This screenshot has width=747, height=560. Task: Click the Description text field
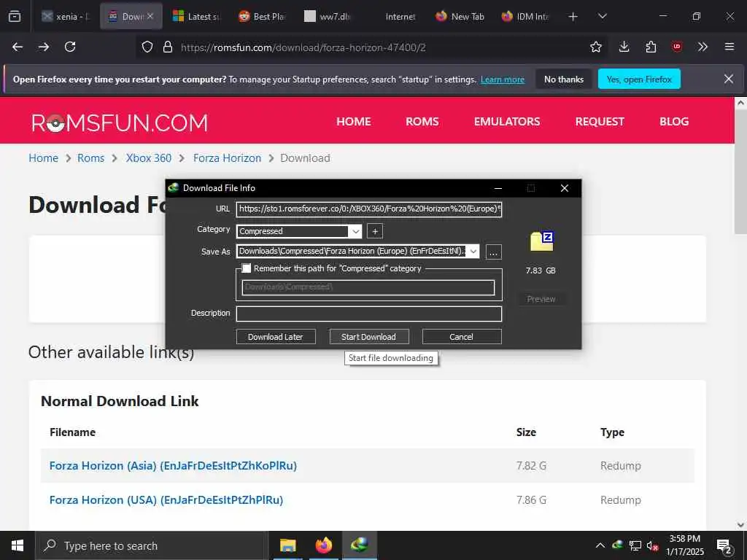pyautogui.click(x=368, y=314)
